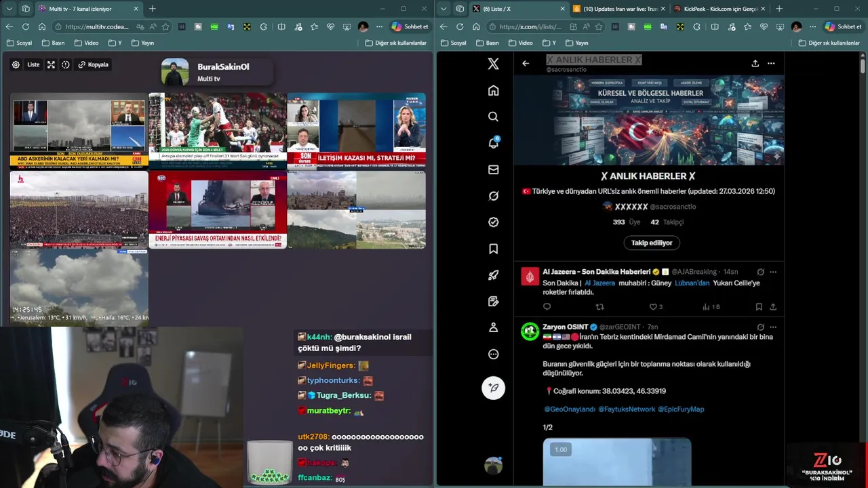This screenshot has width=868, height=488.
Task: Open X Explore search icon
Action: click(x=493, y=117)
